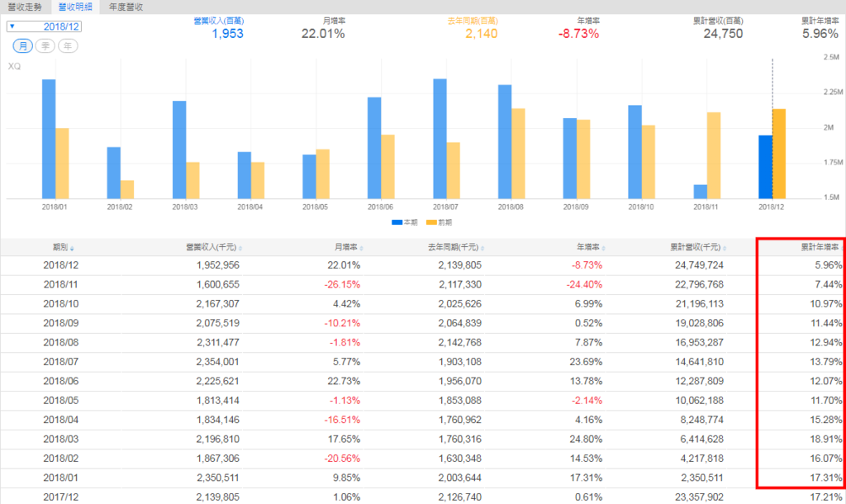Click summary 累計營收 value 24,750
The width and height of the screenshot is (846, 504).
point(723,33)
